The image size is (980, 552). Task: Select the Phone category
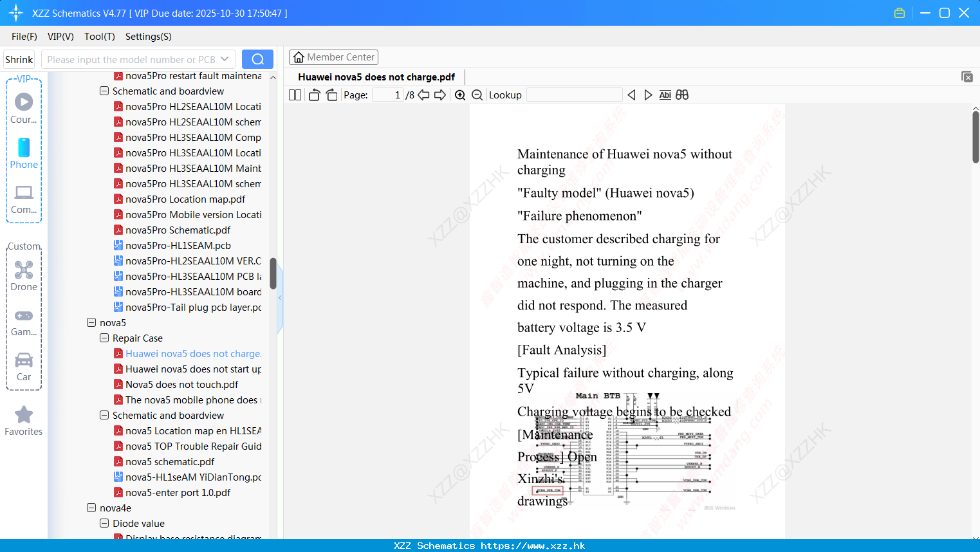[24, 153]
